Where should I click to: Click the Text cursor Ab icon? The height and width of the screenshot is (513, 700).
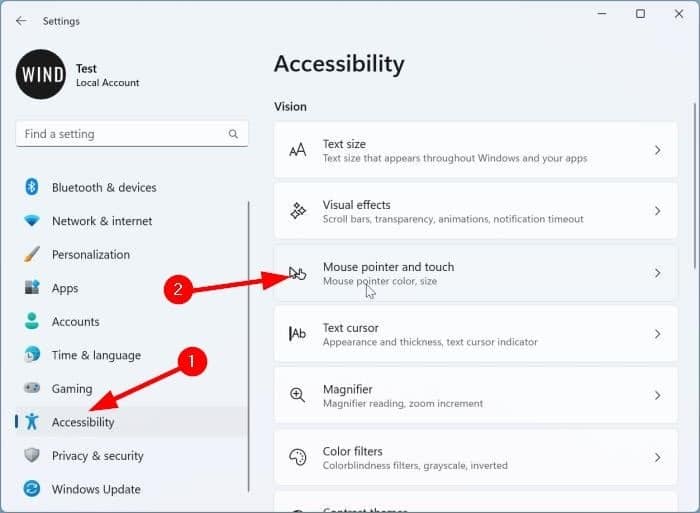(x=298, y=334)
